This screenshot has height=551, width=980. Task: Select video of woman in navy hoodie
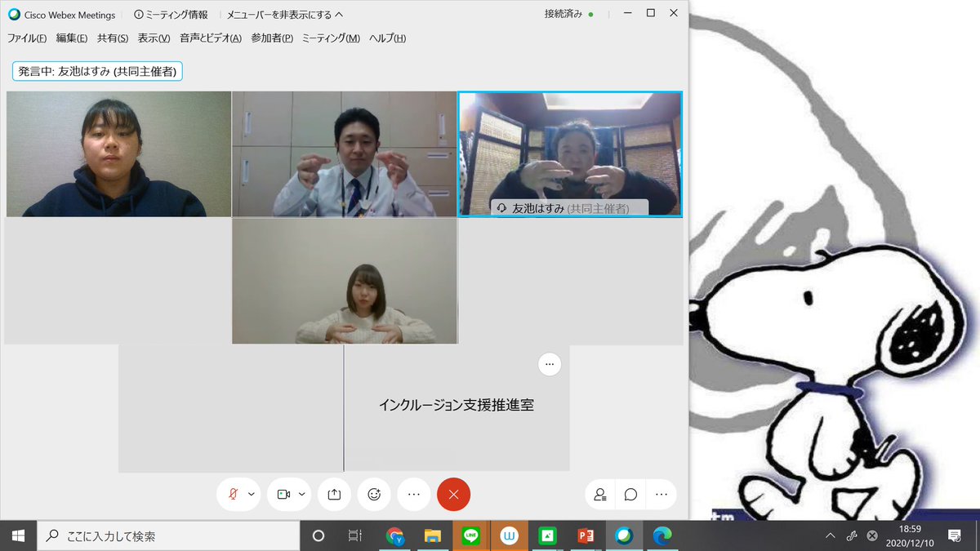(118, 153)
